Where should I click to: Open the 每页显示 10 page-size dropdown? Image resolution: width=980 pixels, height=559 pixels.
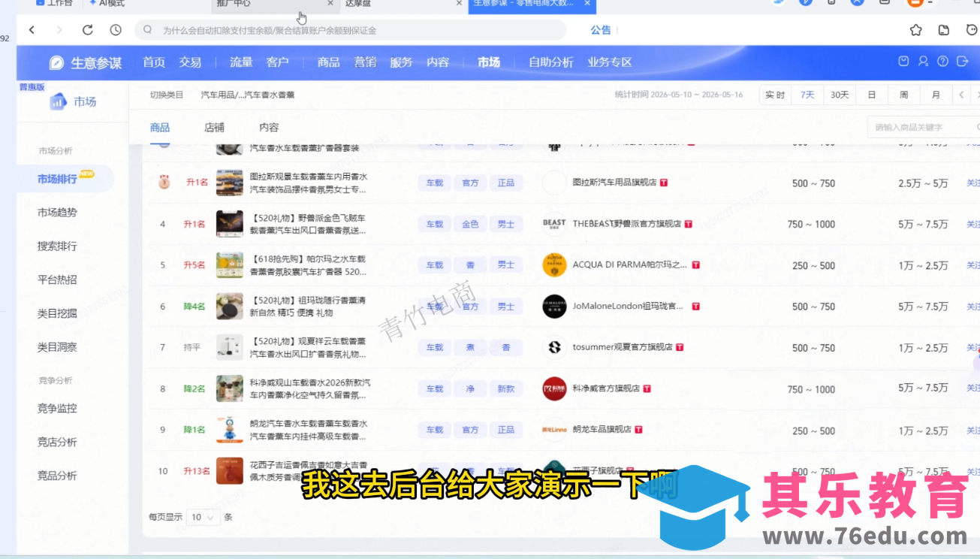204,517
